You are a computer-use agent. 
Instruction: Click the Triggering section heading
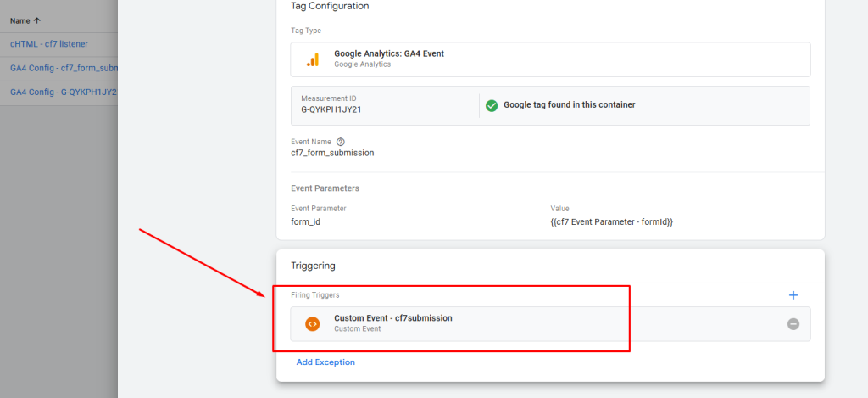(x=314, y=266)
